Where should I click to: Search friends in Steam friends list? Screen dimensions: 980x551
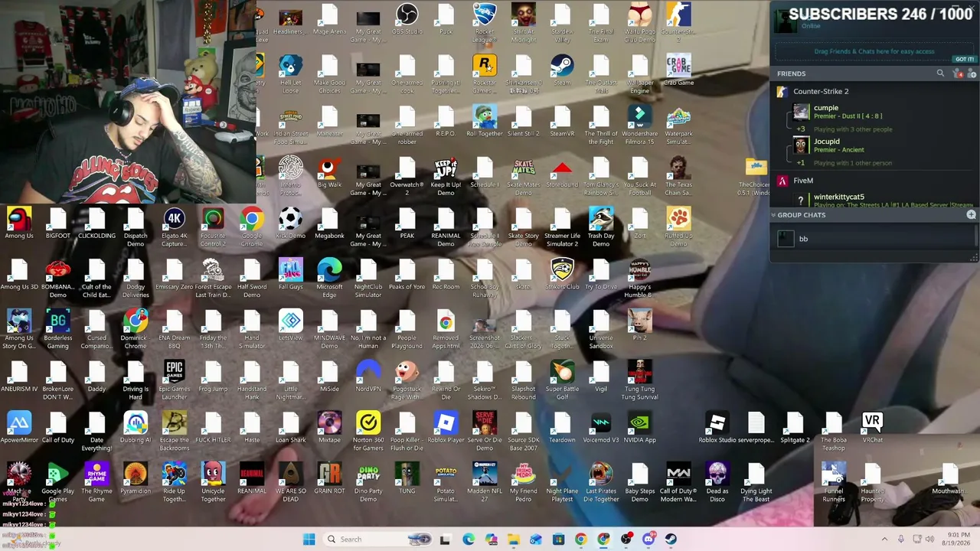[x=940, y=73]
